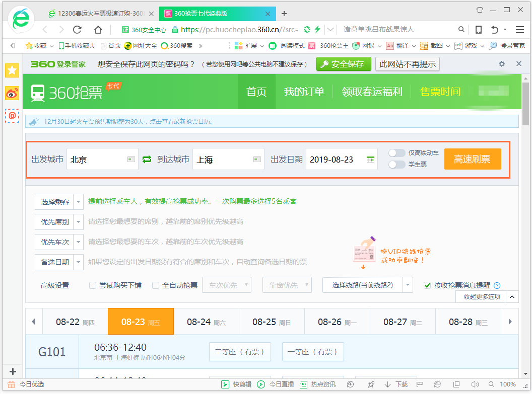Select the 08-24 周六 date tab

(x=206, y=322)
